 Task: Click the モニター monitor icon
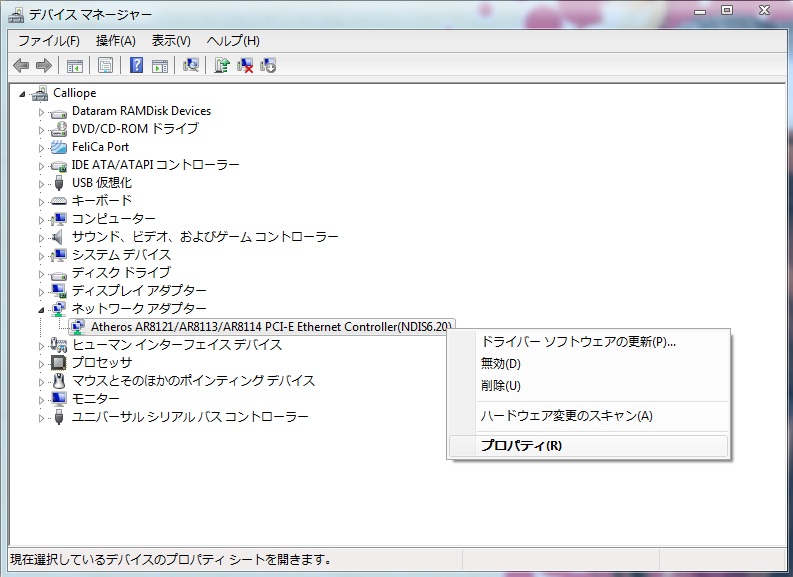coord(59,399)
